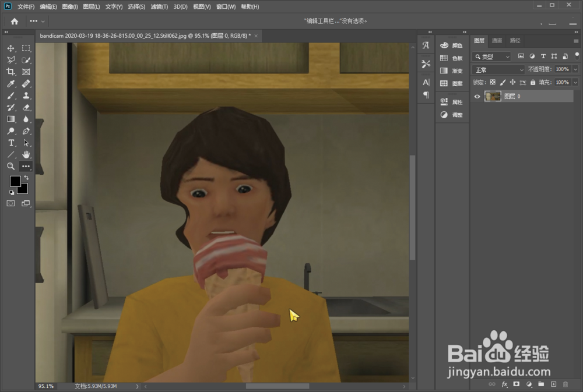Open the 图像(I) menu
Image resolution: width=583 pixels, height=392 pixels.
tap(70, 6)
